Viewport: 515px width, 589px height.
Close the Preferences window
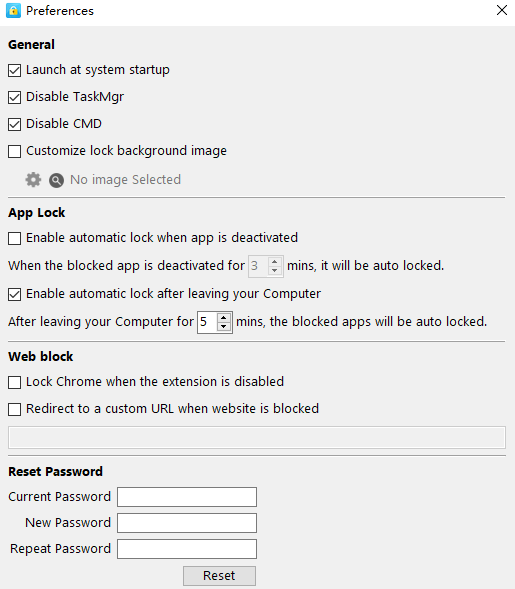[x=502, y=10]
